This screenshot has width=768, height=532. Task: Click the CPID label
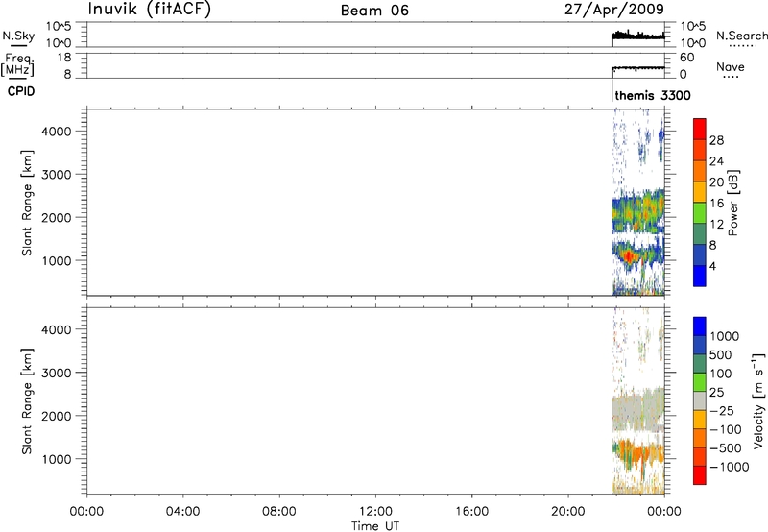coord(21,91)
